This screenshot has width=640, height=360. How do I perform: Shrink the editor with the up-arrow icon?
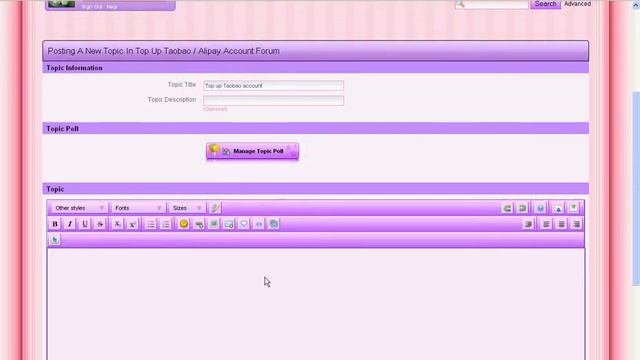coord(558,208)
